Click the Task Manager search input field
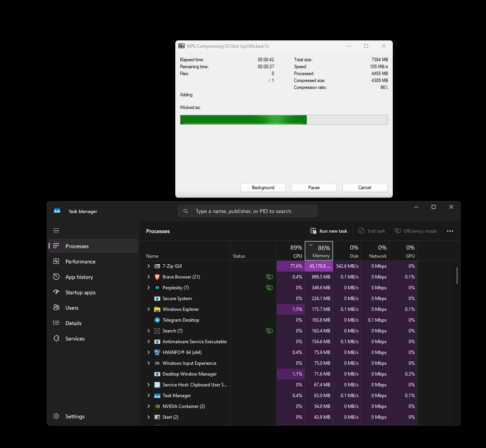The width and height of the screenshot is (486, 448). [x=247, y=211]
